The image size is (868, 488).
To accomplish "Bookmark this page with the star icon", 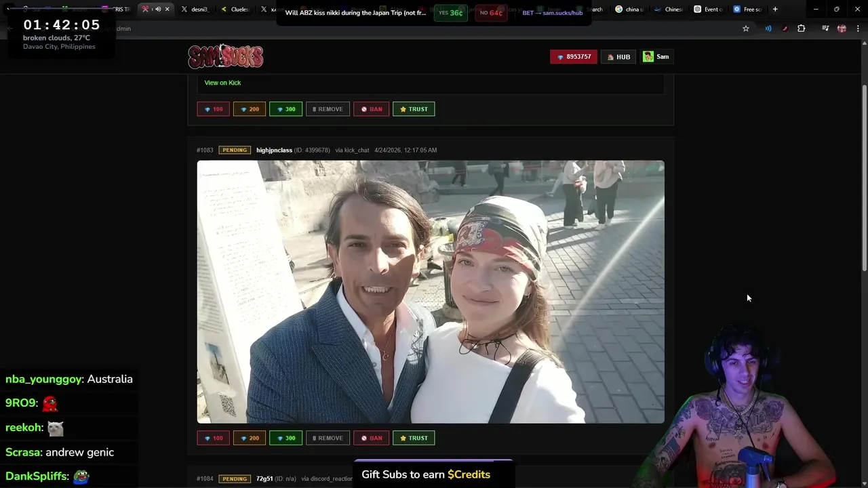I will pyautogui.click(x=746, y=28).
